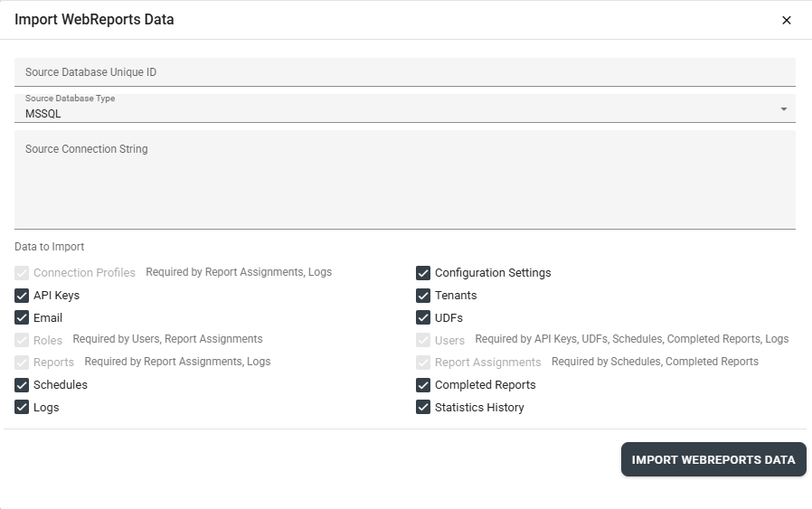Image resolution: width=812 pixels, height=509 pixels.
Task: Uncheck the Tenants checkbox
Action: click(423, 296)
